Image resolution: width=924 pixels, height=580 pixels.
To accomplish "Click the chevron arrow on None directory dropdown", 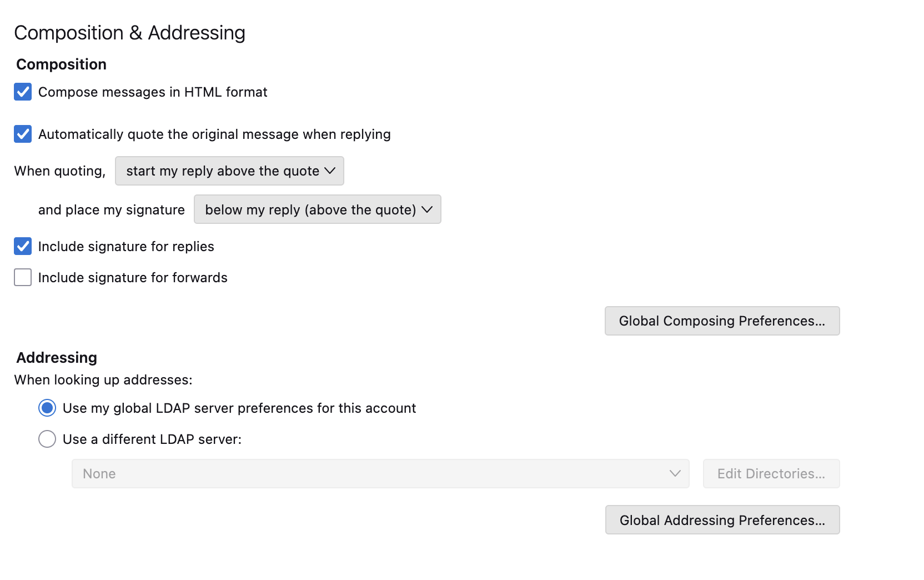I will (675, 473).
